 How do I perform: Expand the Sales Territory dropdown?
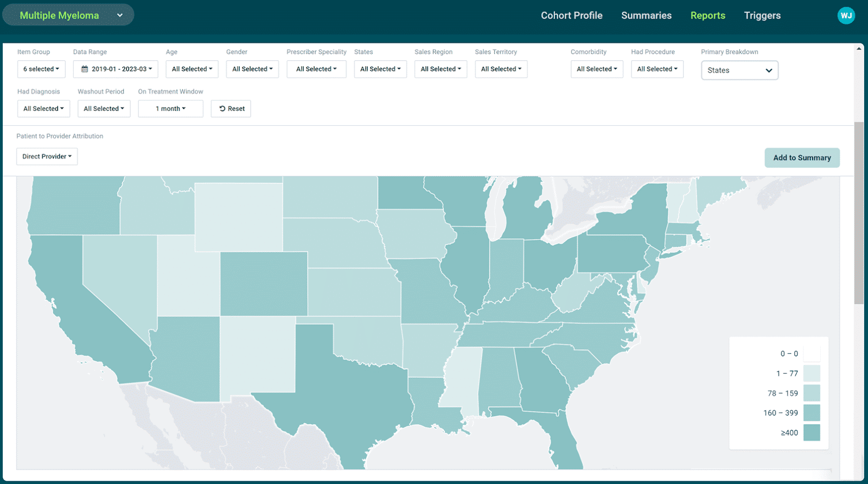[501, 69]
